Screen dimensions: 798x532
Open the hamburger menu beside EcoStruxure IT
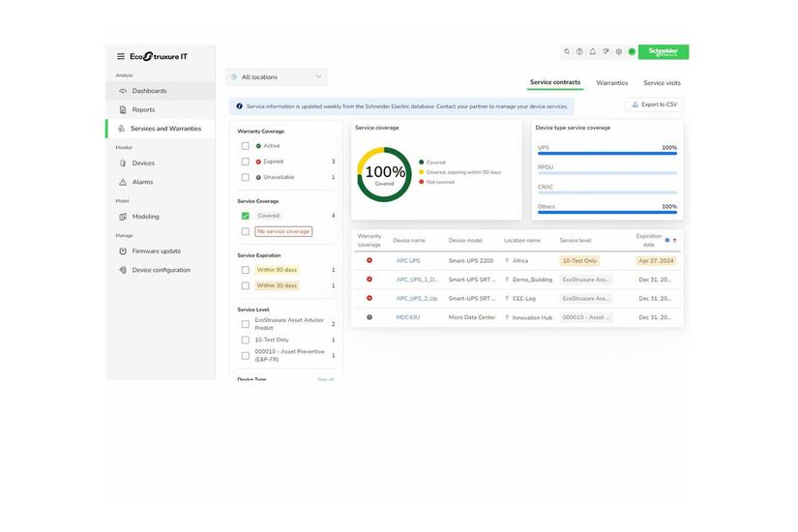(x=121, y=56)
